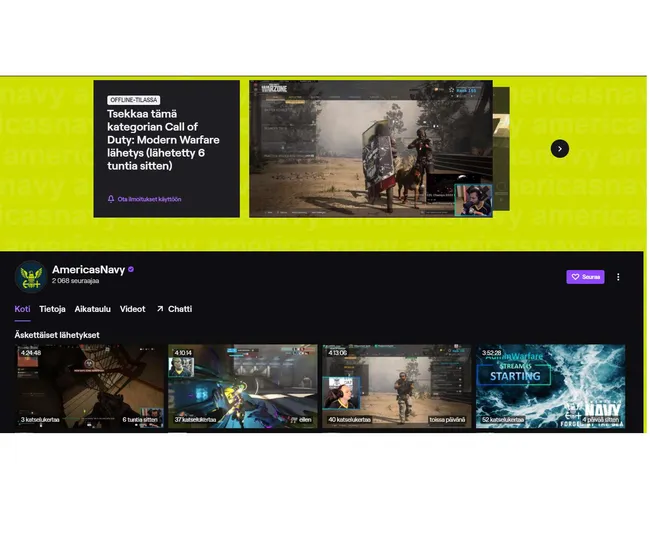Open broadcast thumbnail with 3 katselukertaa

(x=89, y=386)
